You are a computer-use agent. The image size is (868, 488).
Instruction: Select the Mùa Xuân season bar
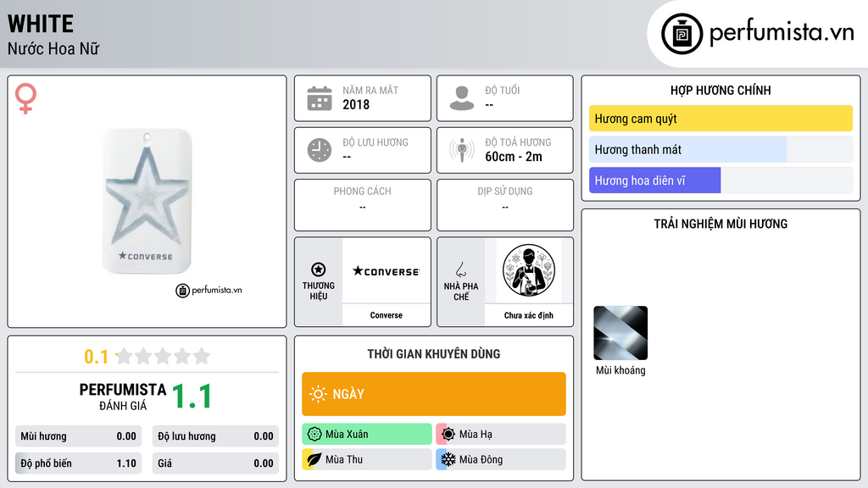[367, 435]
